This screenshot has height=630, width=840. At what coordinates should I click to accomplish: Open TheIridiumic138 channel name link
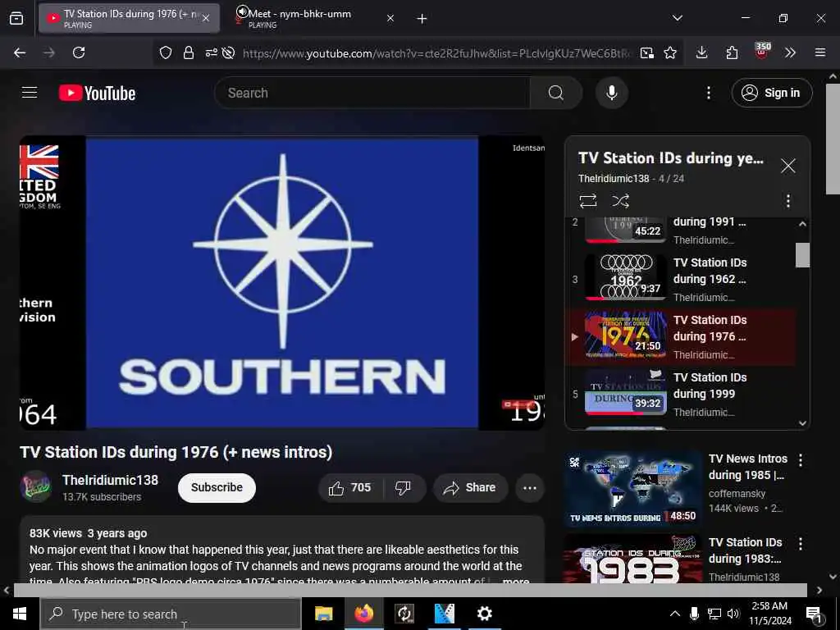tap(111, 480)
